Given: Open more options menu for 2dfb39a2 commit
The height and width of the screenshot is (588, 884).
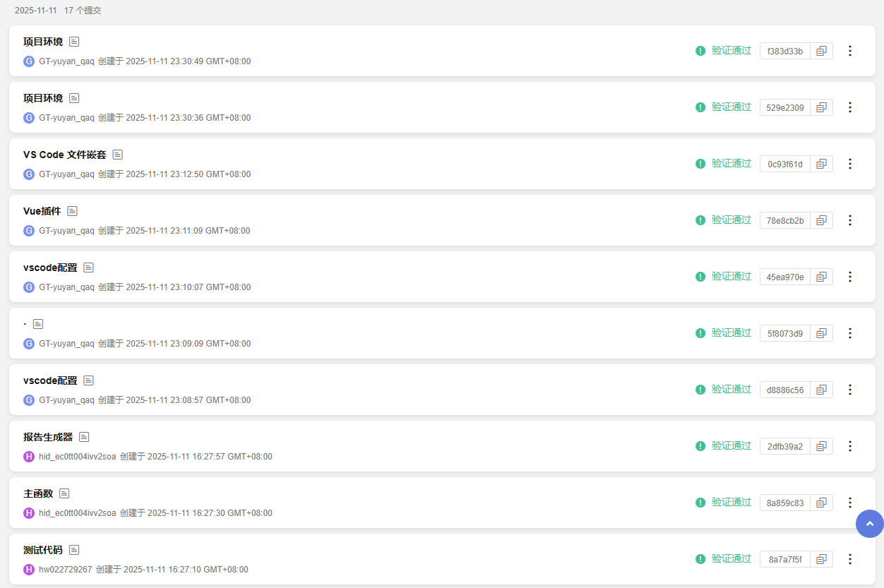Looking at the screenshot, I should tap(850, 446).
